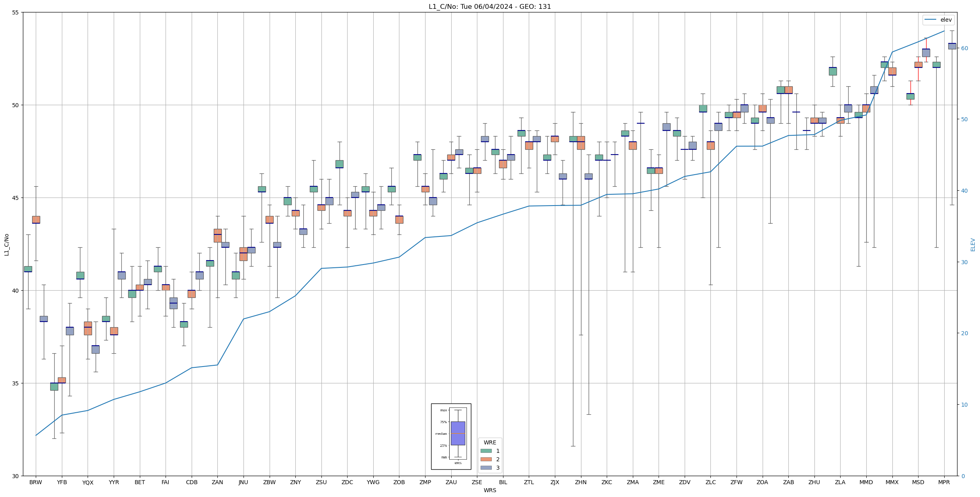Click the green WRE 1 legend swatch
The height and width of the screenshot is (497, 980).
(486, 451)
